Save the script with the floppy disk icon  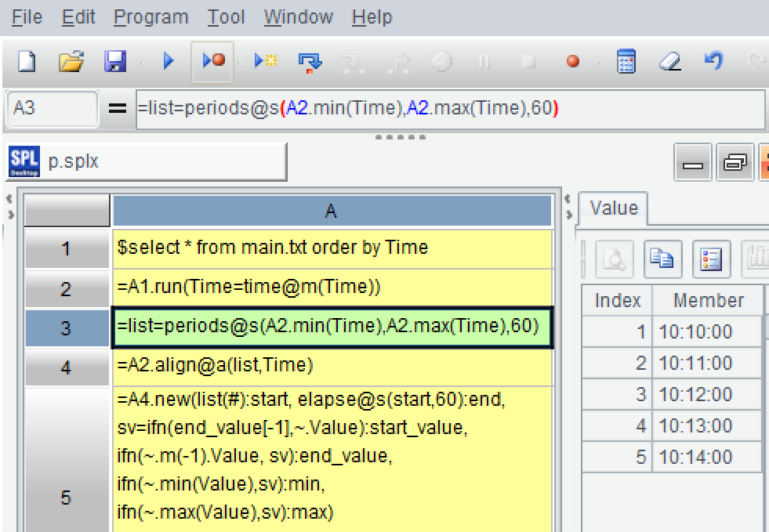[x=115, y=61]
